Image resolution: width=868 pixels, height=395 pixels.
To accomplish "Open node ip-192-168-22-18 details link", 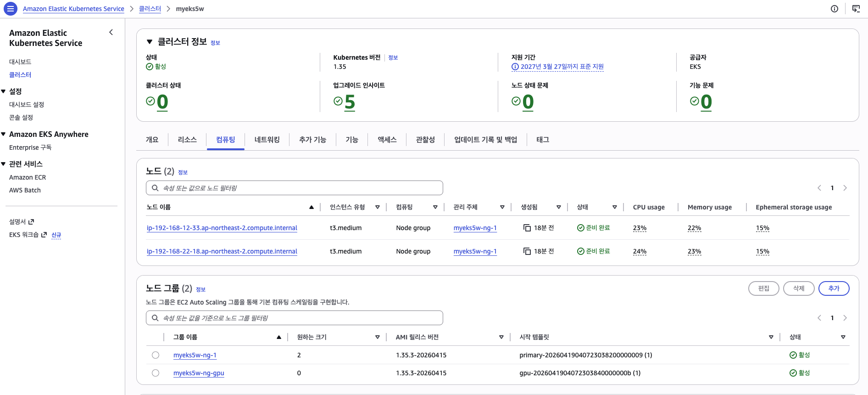I will click(222, 251).
